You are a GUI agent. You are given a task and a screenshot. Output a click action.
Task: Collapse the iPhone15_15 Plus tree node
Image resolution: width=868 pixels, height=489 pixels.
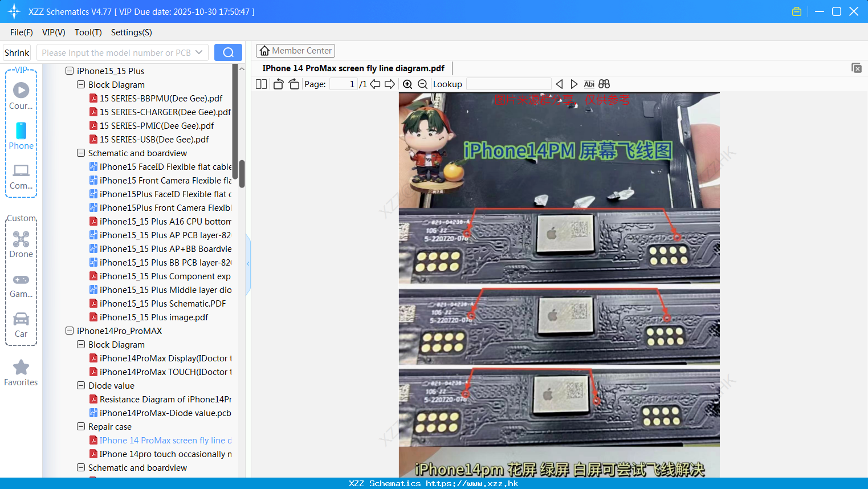pos(70,71)
